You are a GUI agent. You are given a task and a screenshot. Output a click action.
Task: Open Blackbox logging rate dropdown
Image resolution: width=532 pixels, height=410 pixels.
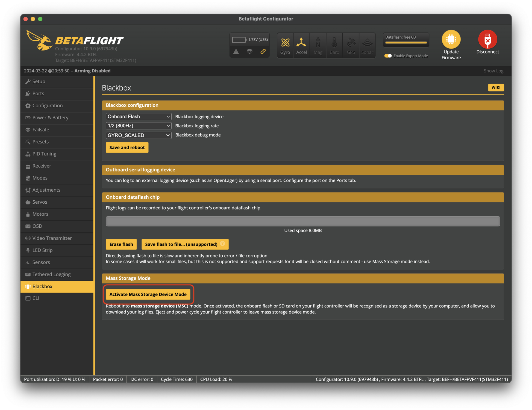pyautogui.click(x=138, y=126)
